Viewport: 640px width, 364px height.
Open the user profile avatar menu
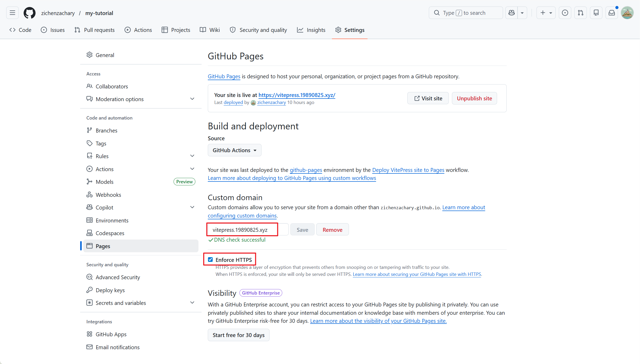coord(627,13)
